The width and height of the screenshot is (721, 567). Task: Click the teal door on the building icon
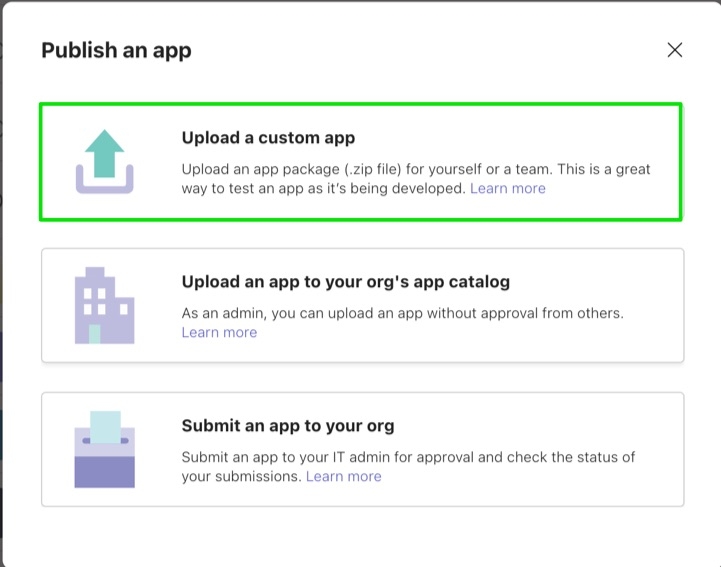[x=95, y=334]
